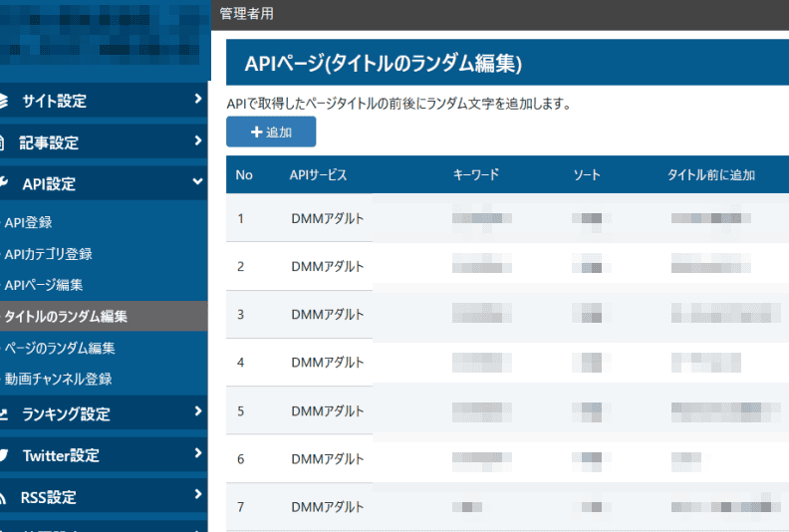Select table row number 3 DMMアダルト
The image size is (789, 532).
pyautogui.click(x=327, y=314)
